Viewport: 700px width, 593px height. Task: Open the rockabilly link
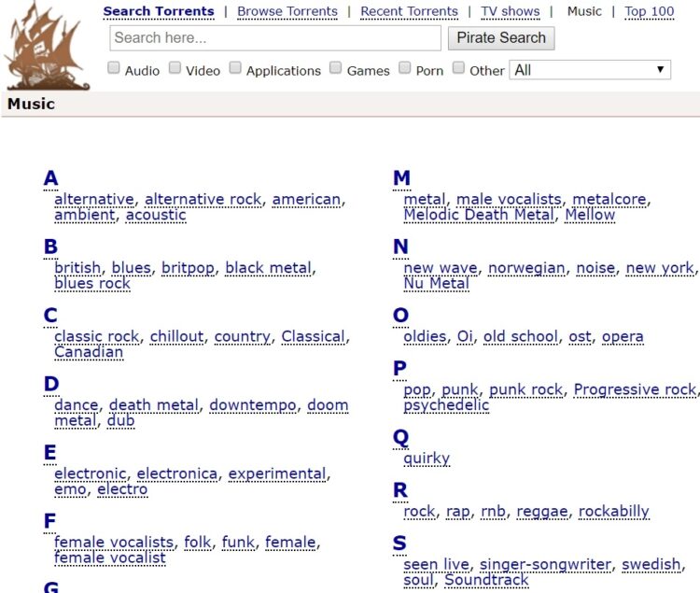[614, 511]
